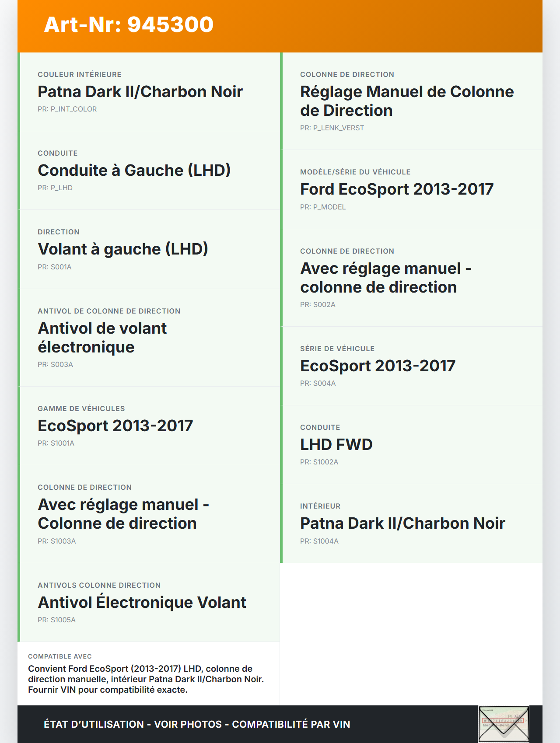Click the PR: S1005A code label
This screenshot has width=560, height=743.
[57, 620]
